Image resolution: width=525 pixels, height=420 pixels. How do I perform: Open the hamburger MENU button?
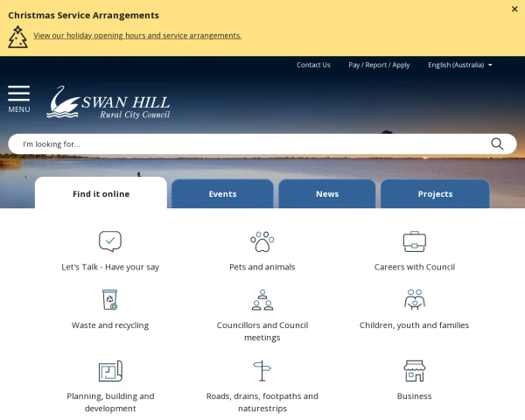19,99
